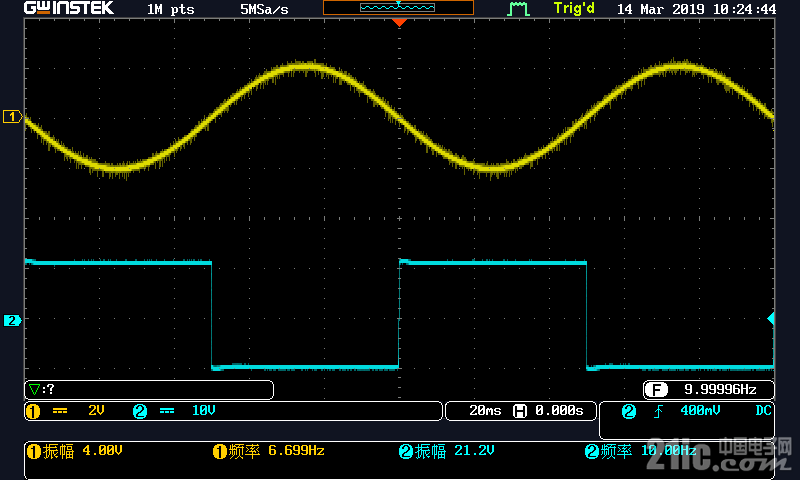Click the 0.000s horizontal delay value
This screenshot has width=800, height=480.
pyautogui.click(x=559, y=411)
